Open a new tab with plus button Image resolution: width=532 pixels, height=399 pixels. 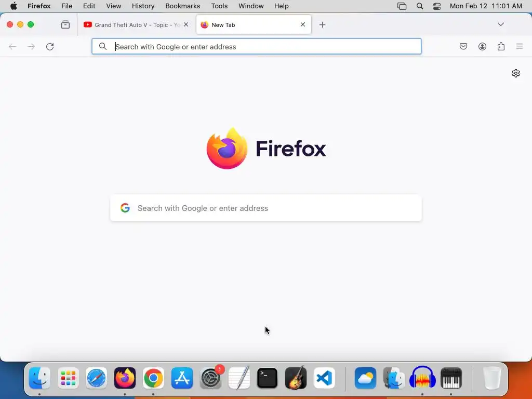pos(322,25)
